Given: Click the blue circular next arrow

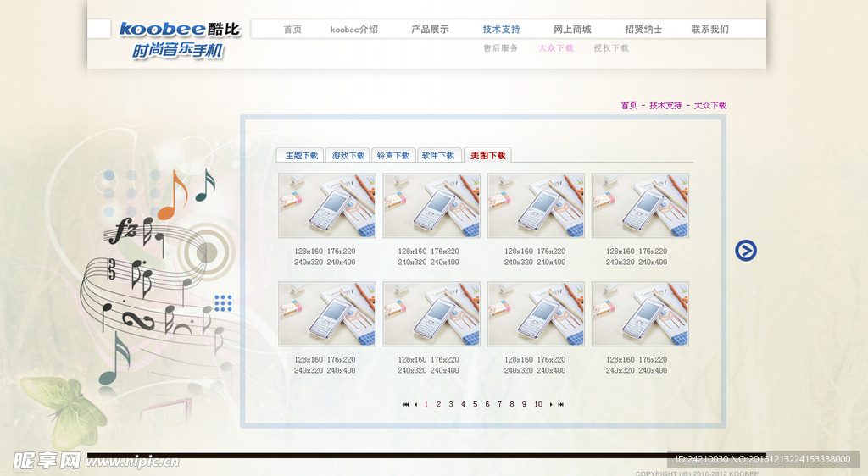Looking at the screenshot, I should (745, 251).
